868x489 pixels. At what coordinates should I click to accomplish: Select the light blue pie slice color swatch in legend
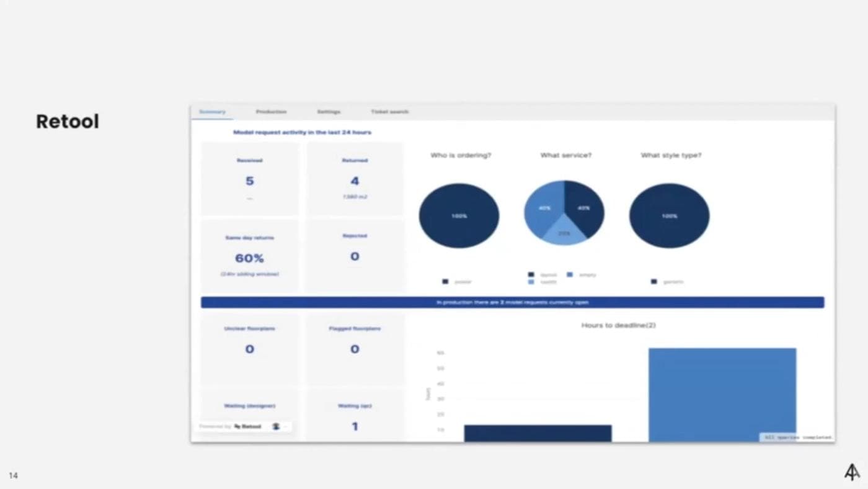[x=531, y=280]
